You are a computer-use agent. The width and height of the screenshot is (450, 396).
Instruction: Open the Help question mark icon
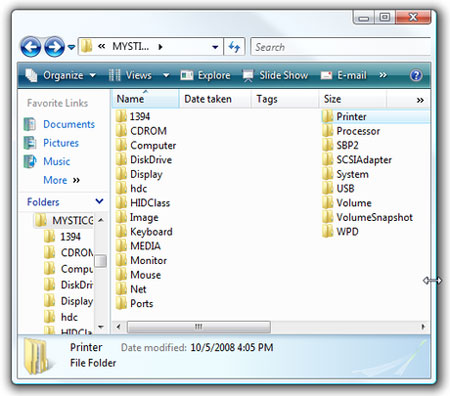coord(416,75)
